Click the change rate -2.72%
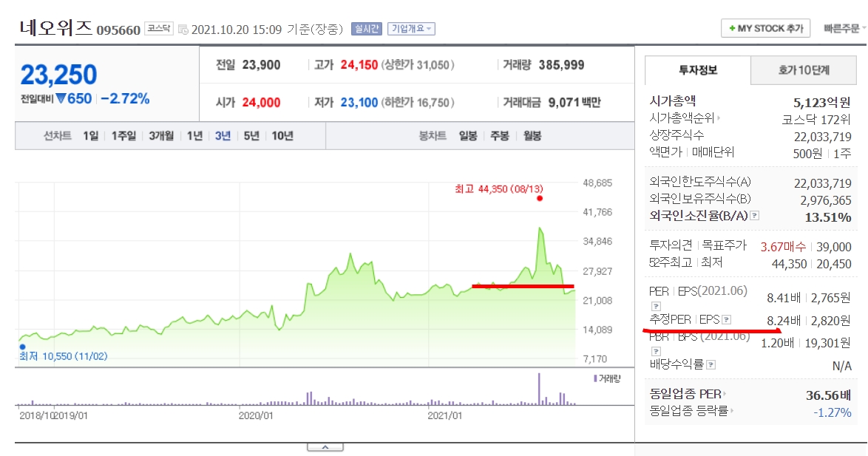The height and width of the screenshot is (456, 868). (x=125, y=99)
